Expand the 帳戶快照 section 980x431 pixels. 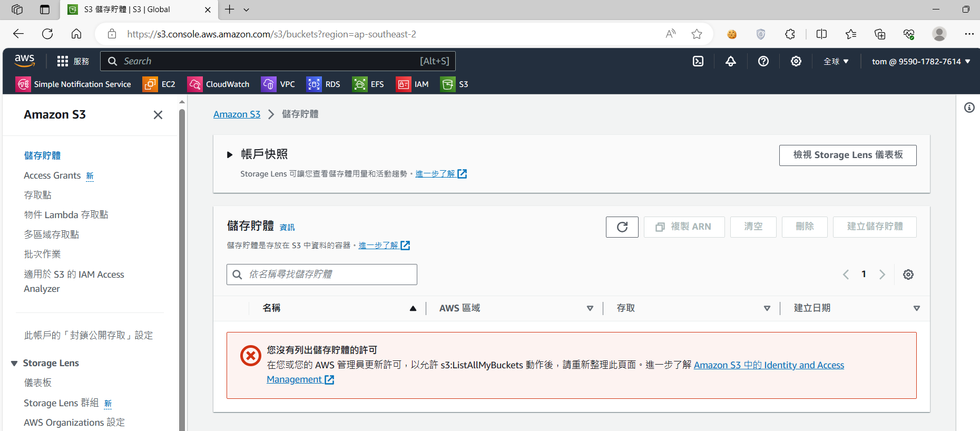[x=230, y=155]
